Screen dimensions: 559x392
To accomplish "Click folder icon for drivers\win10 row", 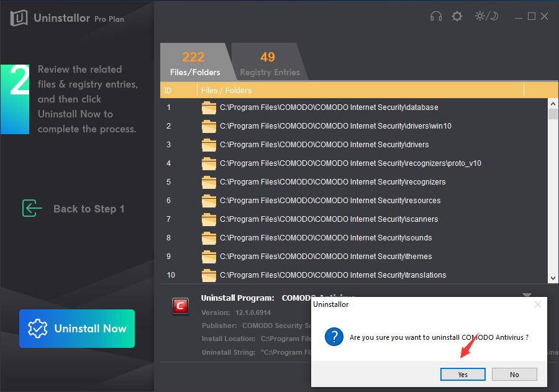I will (x=209, y=126).
